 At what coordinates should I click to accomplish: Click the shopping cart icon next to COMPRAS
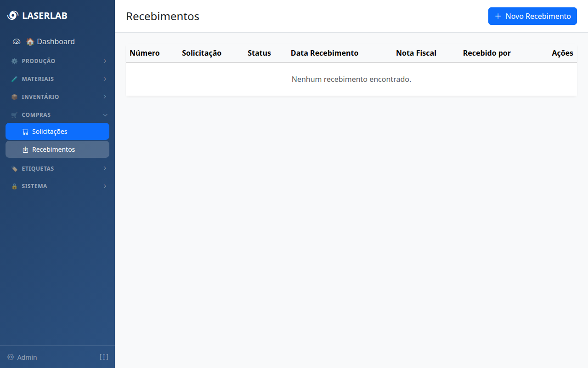click(14, 115)
